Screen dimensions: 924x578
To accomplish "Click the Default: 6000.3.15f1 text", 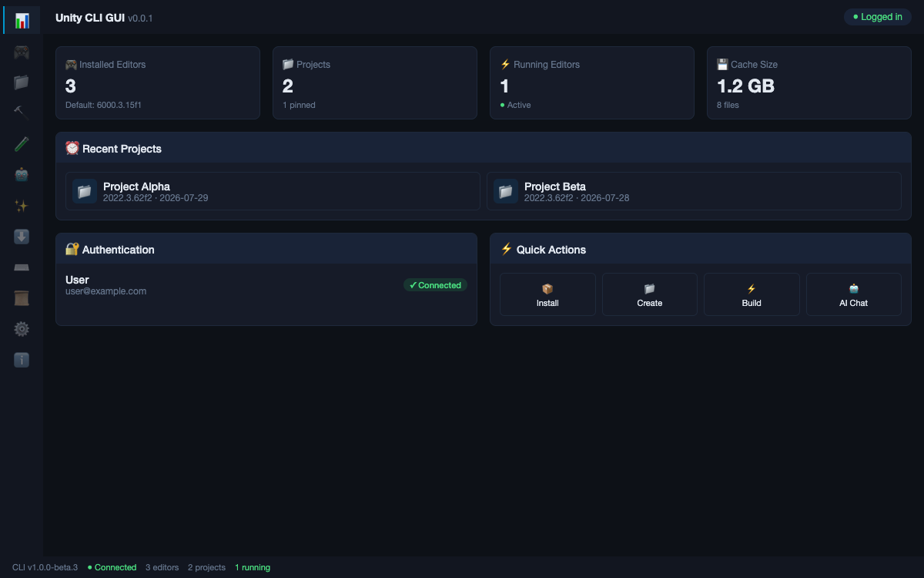I will coord(103,105).
